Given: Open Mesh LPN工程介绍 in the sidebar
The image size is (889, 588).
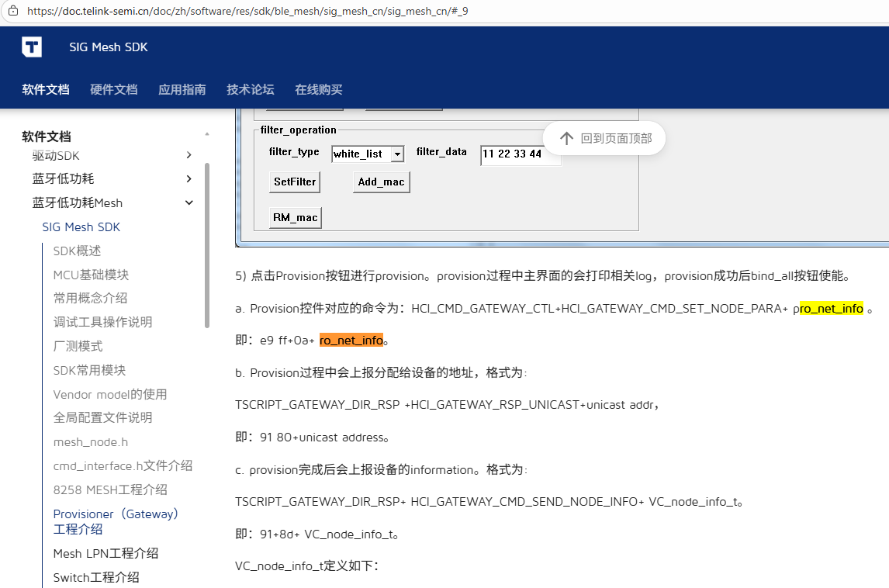Looking at the screenshot, I should 106,553.
